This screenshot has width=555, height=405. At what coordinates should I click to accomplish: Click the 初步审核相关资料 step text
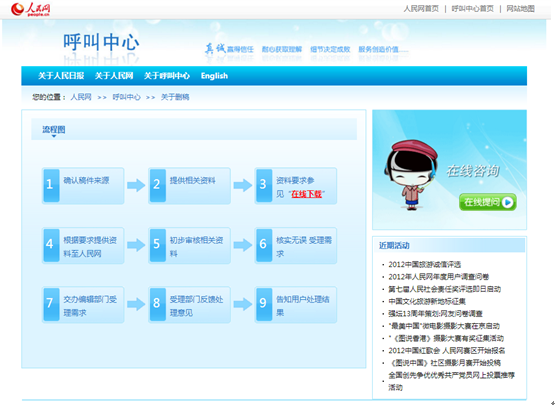196,247
